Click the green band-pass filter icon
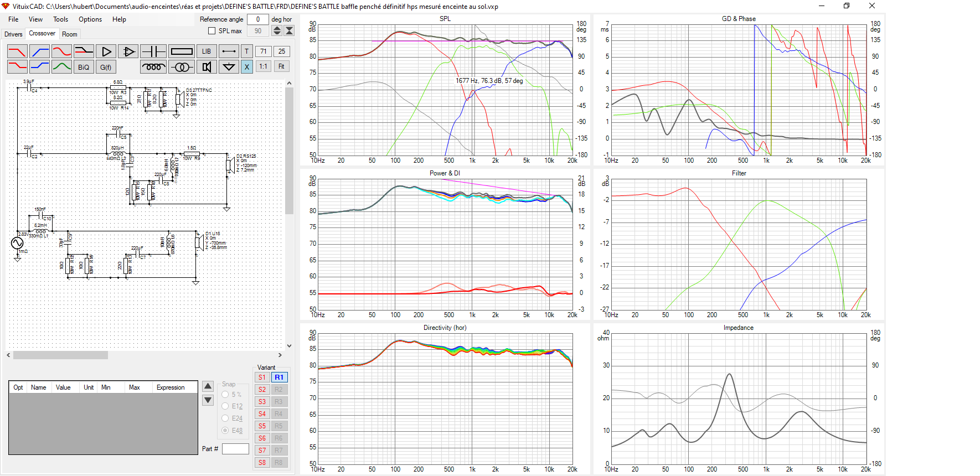The width and height of the screenshot is (980, 476). pos(61,67)
